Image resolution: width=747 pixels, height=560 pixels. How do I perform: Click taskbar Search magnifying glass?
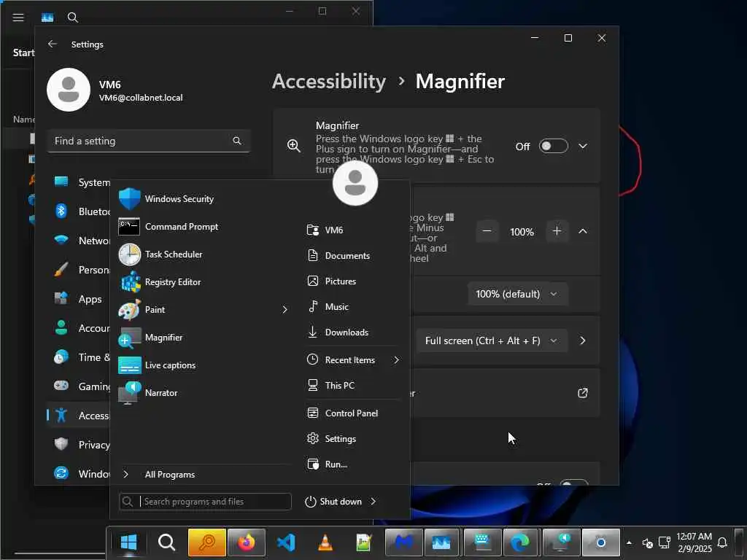point(167,542)
